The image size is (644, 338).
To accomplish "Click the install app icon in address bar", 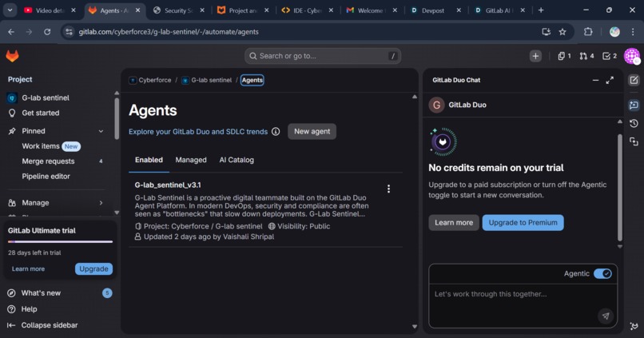I will coord(546,32).
